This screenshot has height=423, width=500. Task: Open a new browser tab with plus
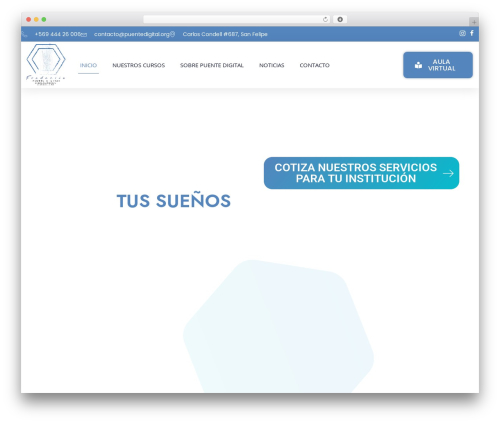[x=474, y=22]
